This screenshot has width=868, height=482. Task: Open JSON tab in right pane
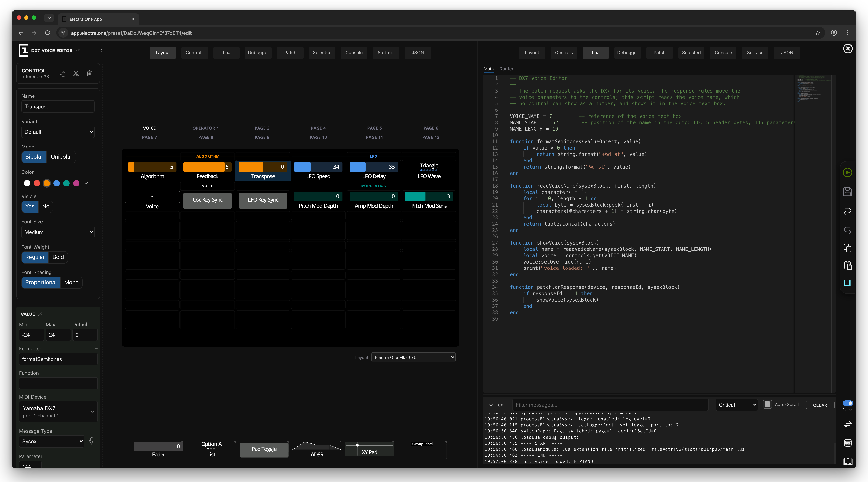click(787, 53)
